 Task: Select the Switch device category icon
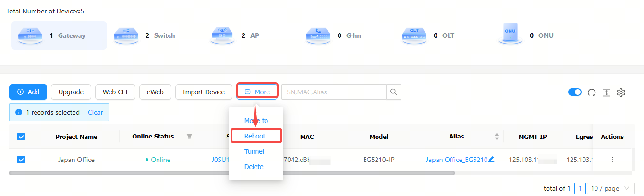(x=126, y=35)
